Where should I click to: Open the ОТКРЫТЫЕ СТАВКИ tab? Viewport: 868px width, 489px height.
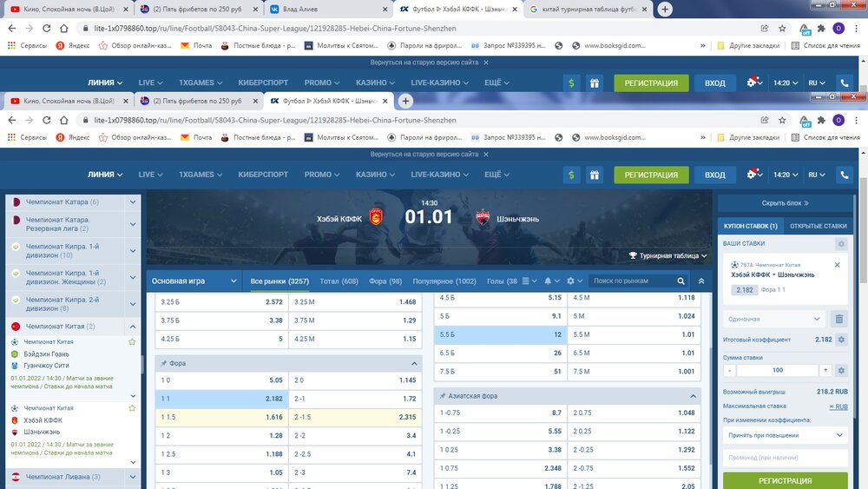pyautogui.click(x=819, y=226)
